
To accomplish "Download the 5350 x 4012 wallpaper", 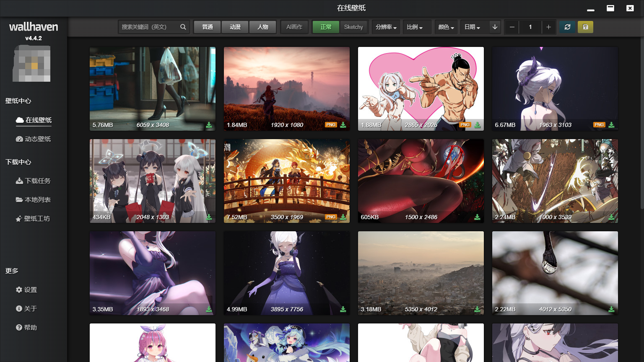I will pyautogui.click(x=477, y=309).
